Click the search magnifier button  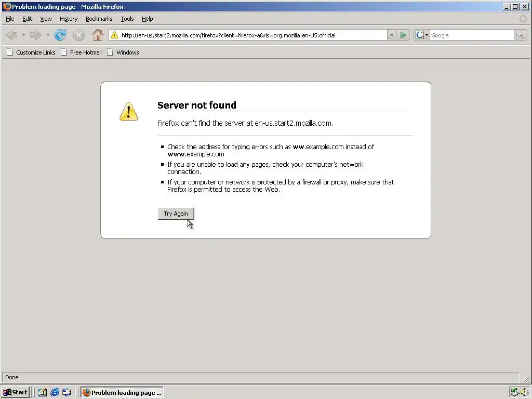[520, 35]
